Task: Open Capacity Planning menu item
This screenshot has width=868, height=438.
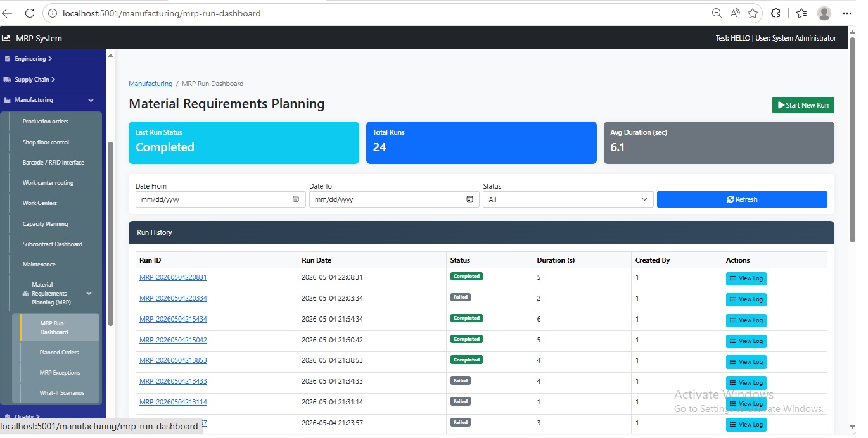Action: (x=45, y=224)
